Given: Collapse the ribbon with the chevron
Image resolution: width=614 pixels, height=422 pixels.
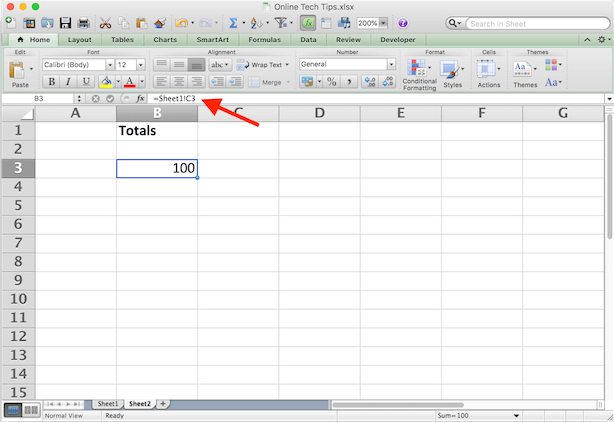Looking at the screenshot, I should [587, 40].
